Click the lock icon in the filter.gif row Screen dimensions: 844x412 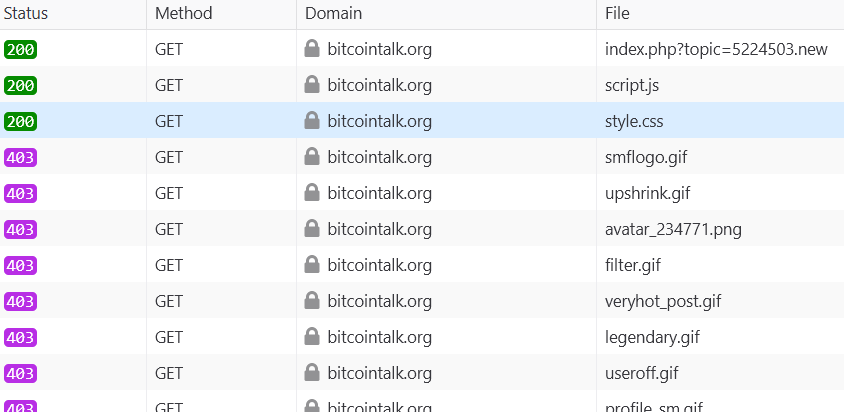point(312,266)
